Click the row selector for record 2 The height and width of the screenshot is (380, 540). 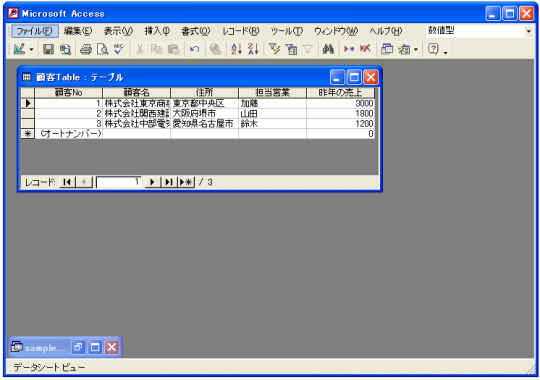tap(28, 113)
